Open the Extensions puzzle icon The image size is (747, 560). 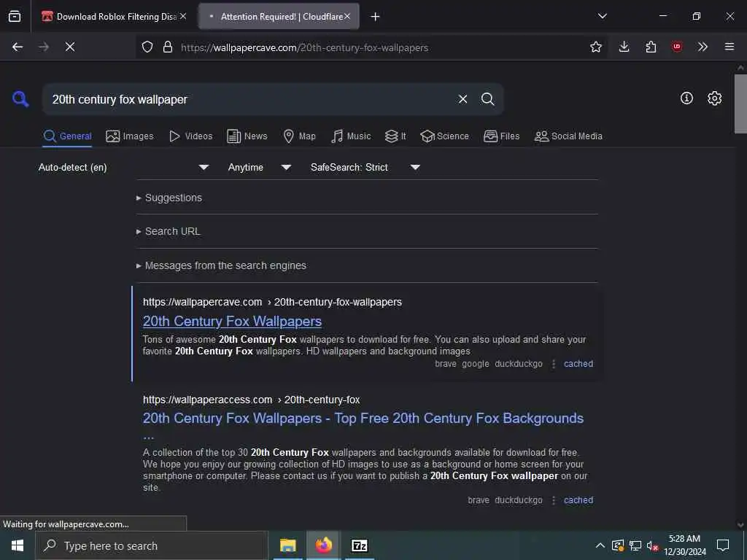pos(651,47)
